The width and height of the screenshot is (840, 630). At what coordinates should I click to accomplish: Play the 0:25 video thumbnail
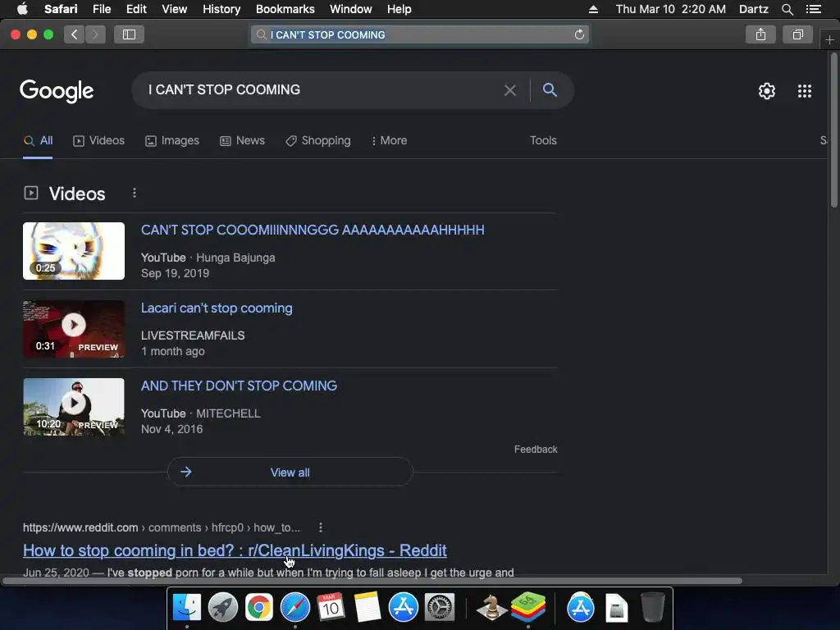pos(74,251)
